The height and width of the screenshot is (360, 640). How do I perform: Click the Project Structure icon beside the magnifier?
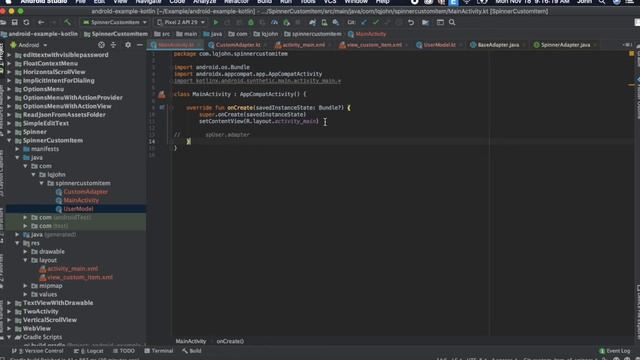[x=440, y=22]
